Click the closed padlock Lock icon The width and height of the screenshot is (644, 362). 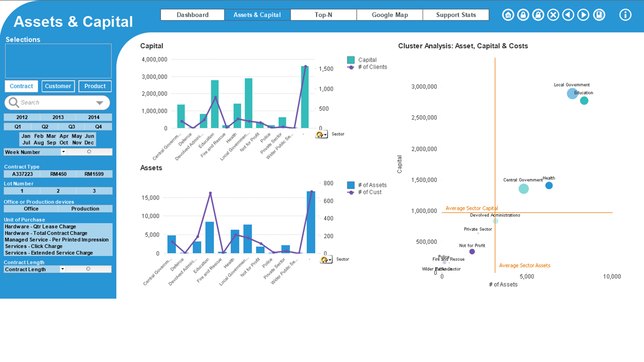tap(523, 15)
